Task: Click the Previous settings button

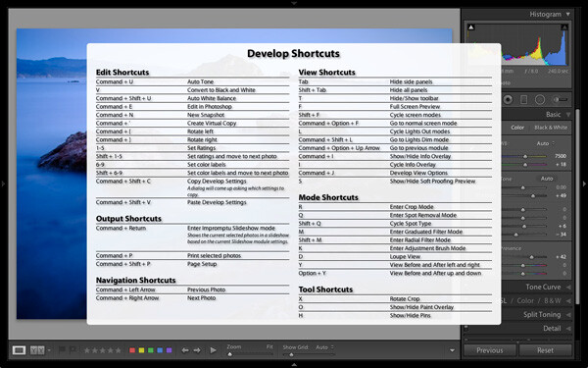Action: [489, 350]
